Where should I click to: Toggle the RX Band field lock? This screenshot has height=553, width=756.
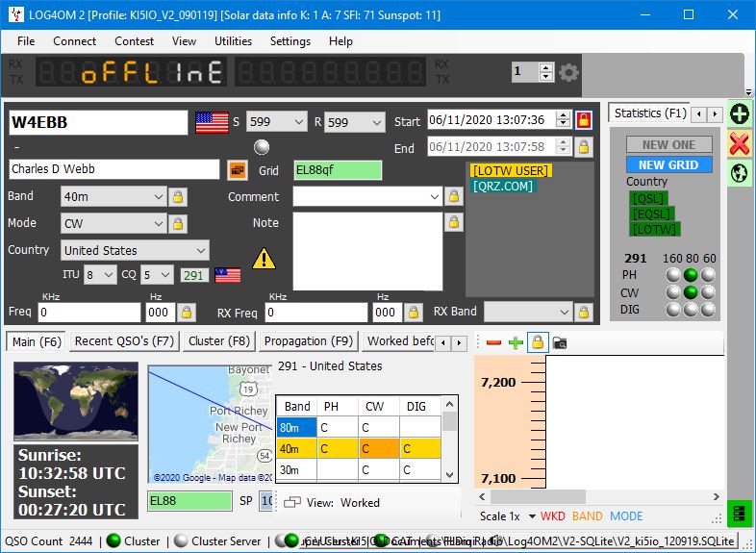(x=584, y=313)
